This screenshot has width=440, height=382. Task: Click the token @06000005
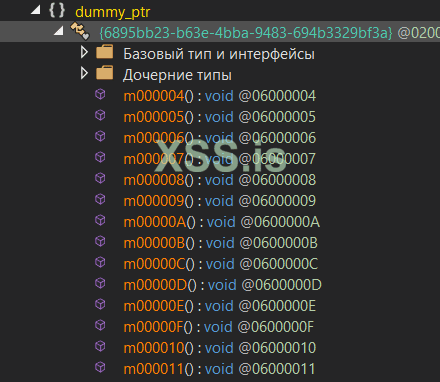[277, 117]
